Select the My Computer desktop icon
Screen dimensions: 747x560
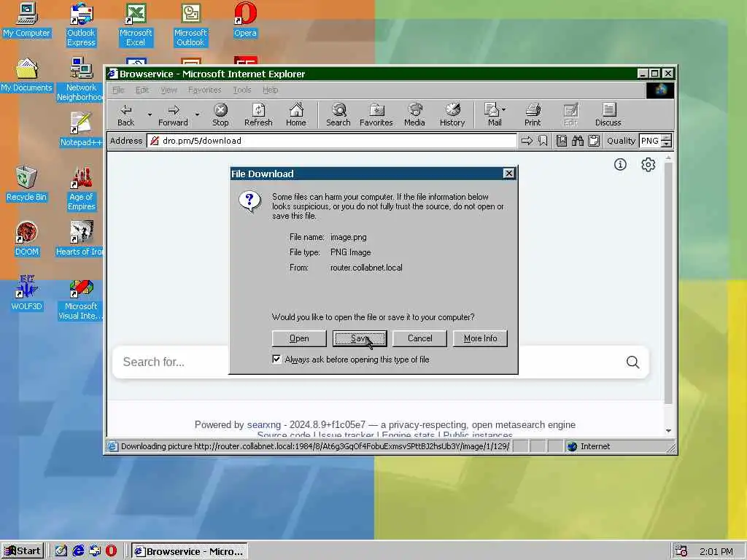click(x=26, y=21)
